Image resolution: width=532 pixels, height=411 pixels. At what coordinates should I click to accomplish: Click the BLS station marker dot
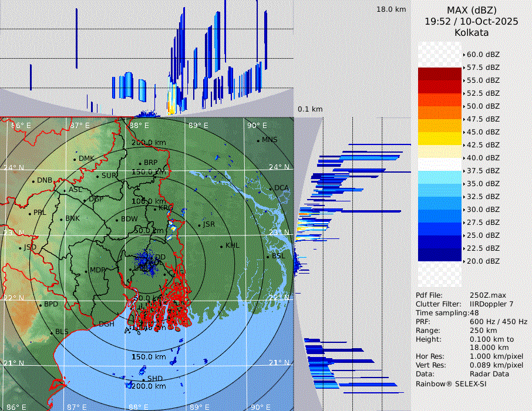[x=52, y=332]
